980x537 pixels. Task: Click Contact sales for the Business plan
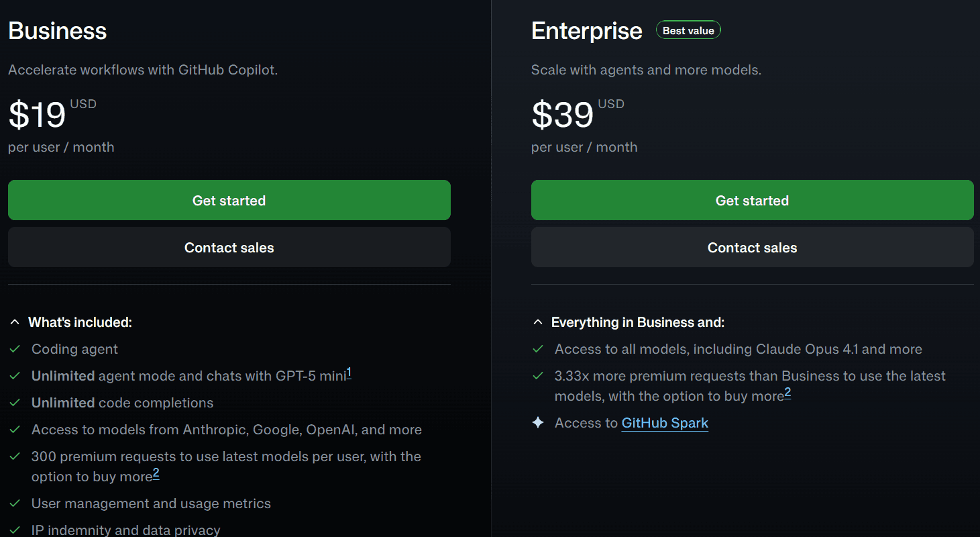[x=229, y=247]
